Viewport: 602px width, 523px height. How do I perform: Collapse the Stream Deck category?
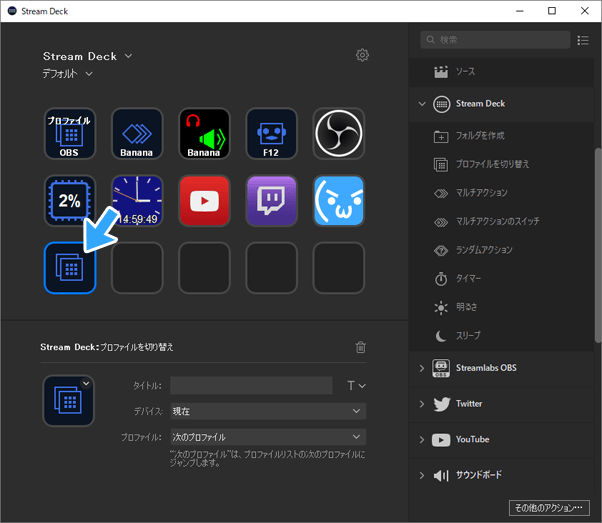click(422, 104)
